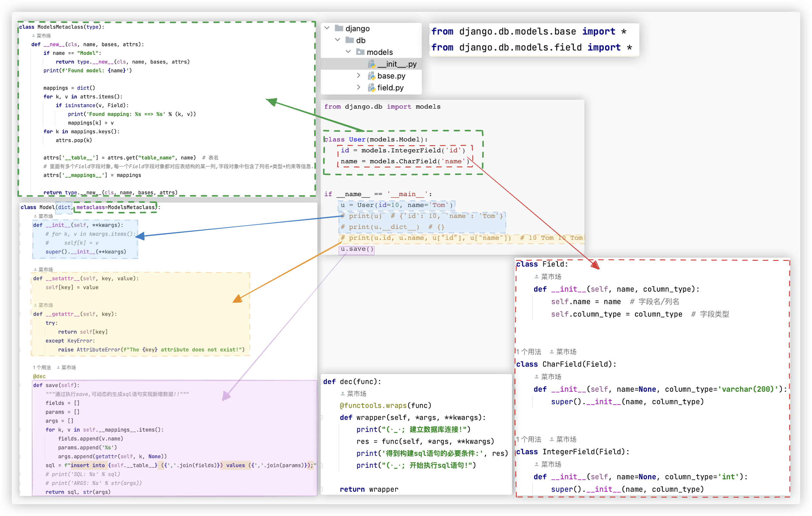
Task: Click the field.py Python file icon
Action: tap(372, 88)
